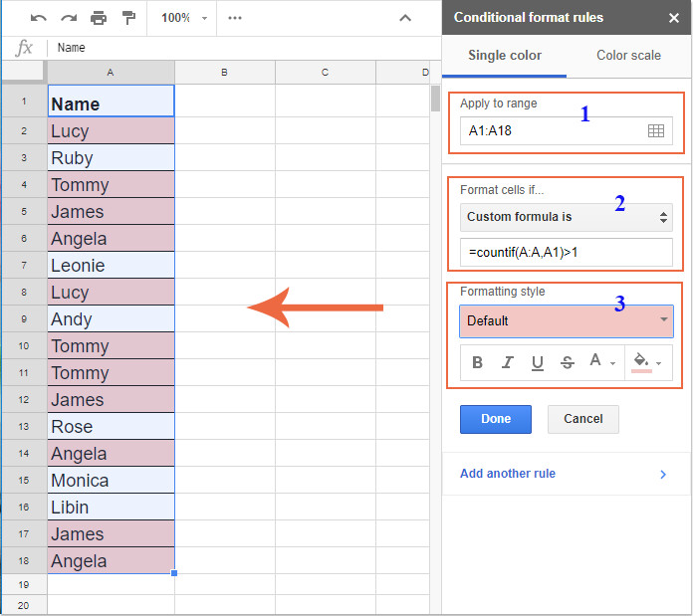Click the custom formula input field
The width and height of the screenshot is (693, 616).
(566, 252)
